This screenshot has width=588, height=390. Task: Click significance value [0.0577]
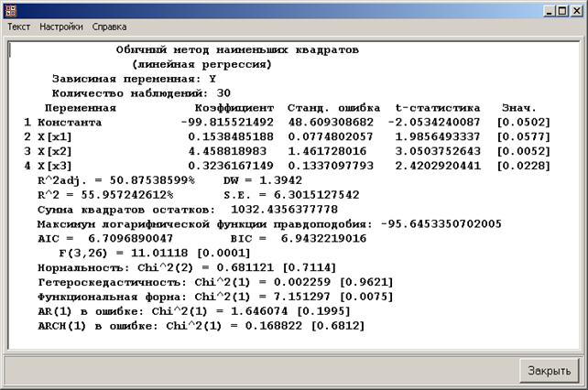(524, 137)
